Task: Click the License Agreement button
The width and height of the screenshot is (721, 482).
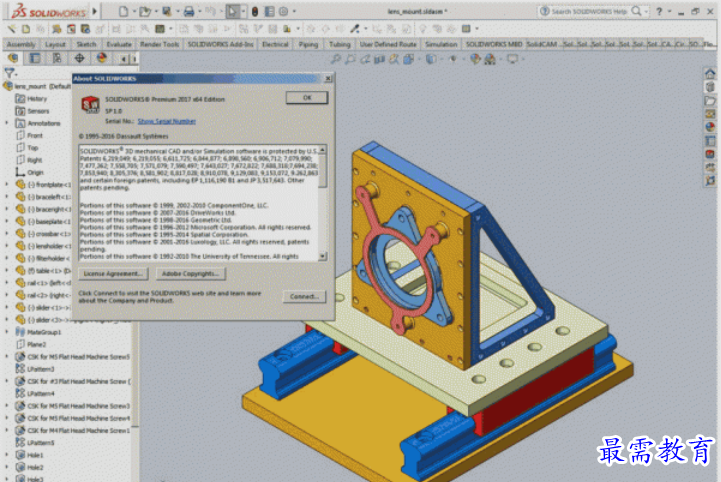Action: pos(113,274)
